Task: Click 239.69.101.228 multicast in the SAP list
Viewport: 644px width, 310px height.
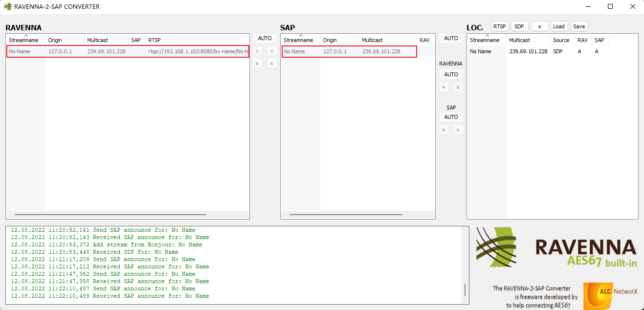Action: pyautogui.click(x=381, y=51)
